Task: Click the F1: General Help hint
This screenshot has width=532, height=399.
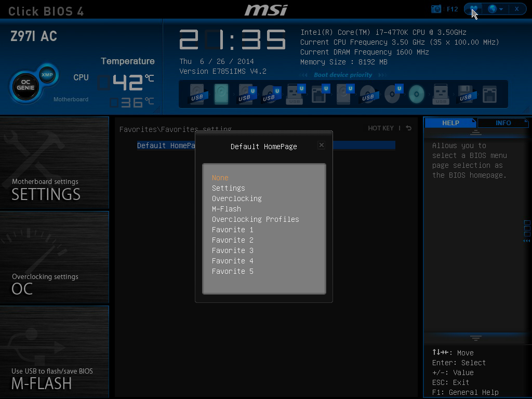Action: pos(465,393)
